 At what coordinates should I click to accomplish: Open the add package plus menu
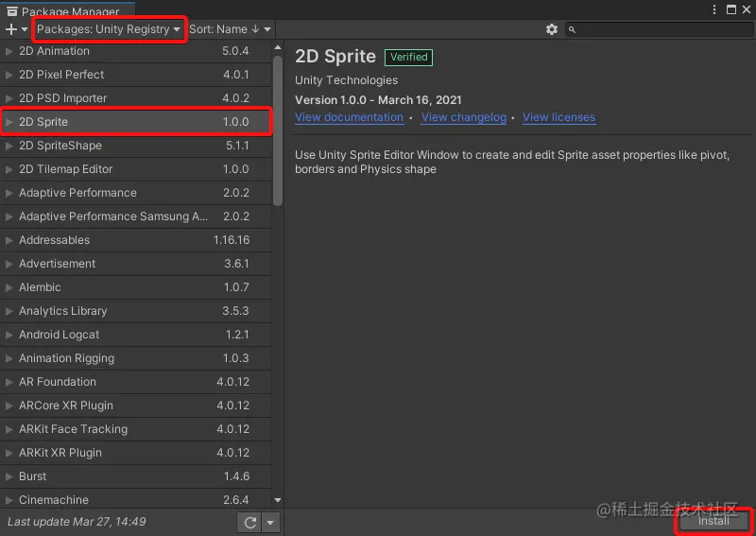click(x=16, y=29)
